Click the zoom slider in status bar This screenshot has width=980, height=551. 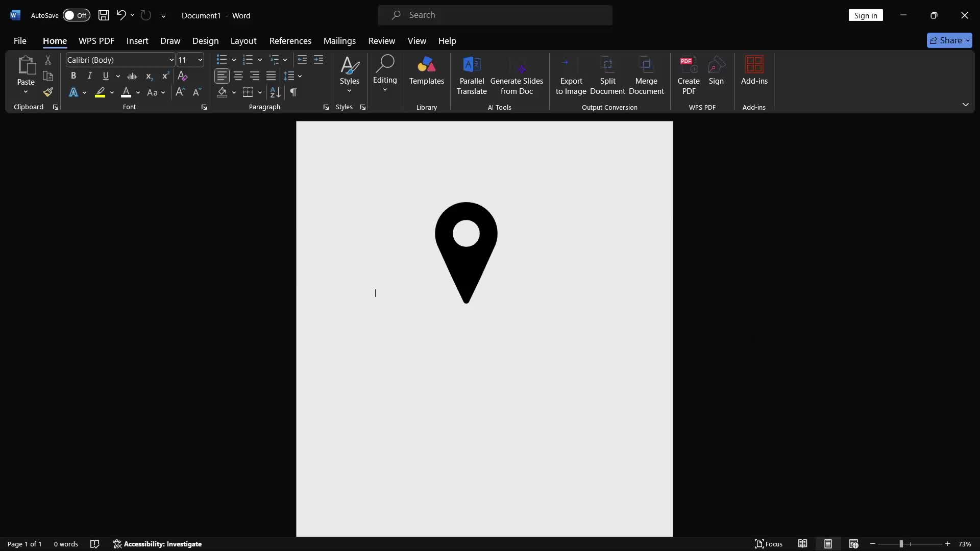point(910,544)
